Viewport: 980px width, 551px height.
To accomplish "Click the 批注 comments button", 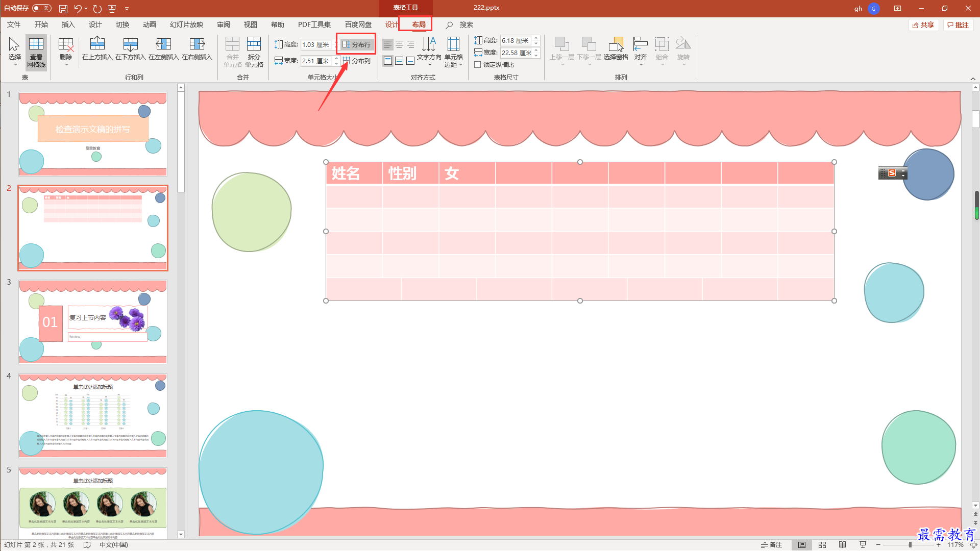I will (x=958, y=24).
